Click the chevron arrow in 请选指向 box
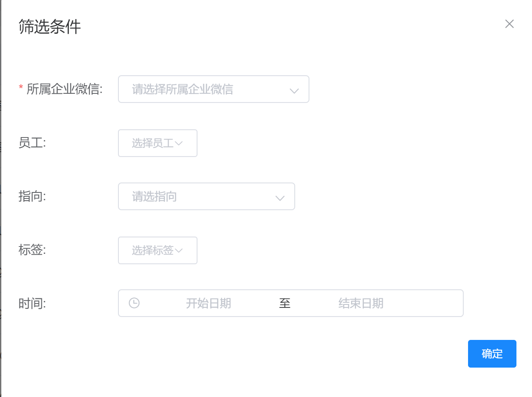 280,198
